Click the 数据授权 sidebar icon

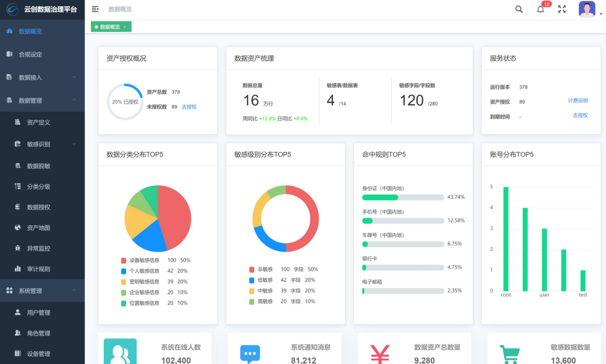click(18, 207)
